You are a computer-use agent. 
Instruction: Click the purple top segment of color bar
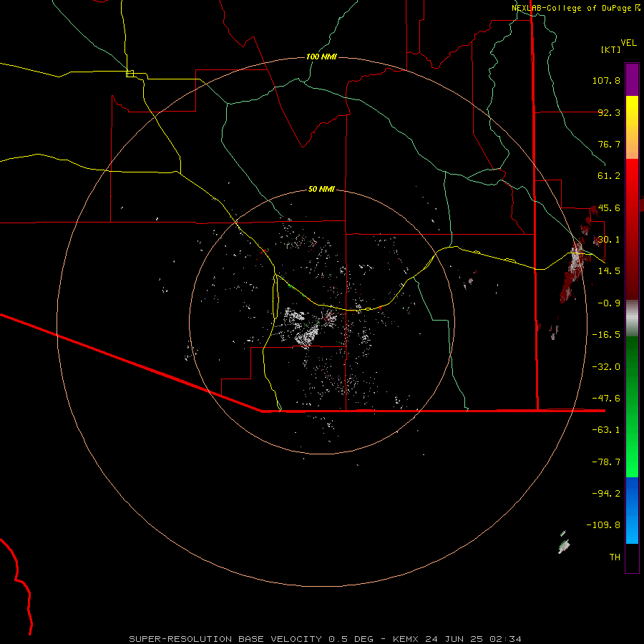point(632,79)
